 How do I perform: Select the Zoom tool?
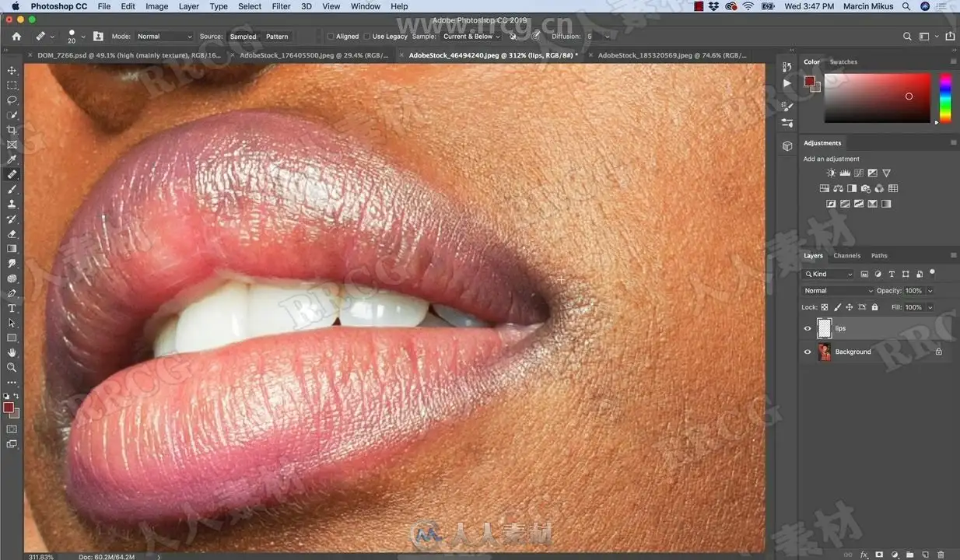12,367
